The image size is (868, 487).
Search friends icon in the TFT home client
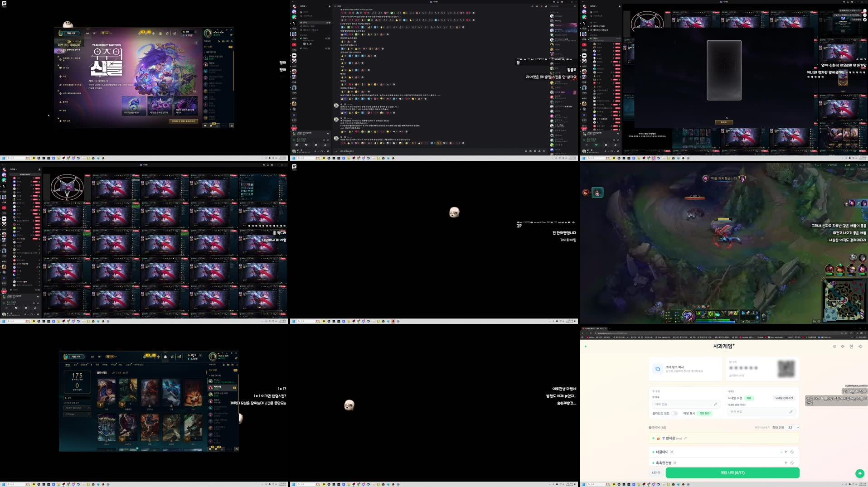point(232,41)
